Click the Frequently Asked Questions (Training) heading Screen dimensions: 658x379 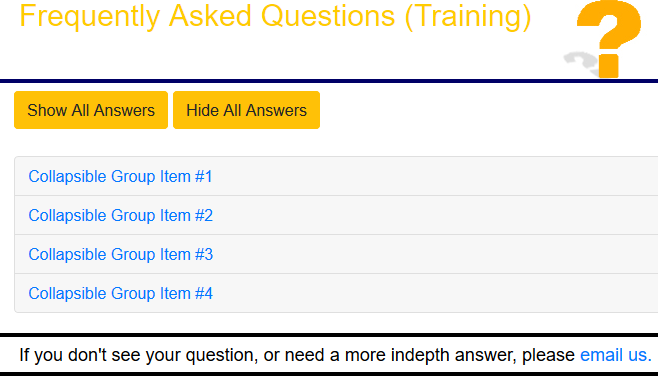tap(275, 16)
